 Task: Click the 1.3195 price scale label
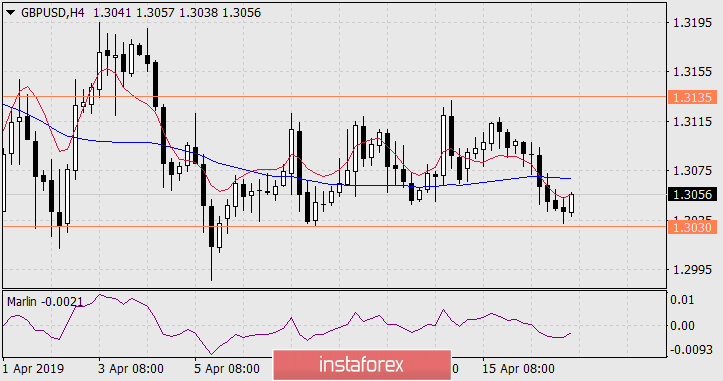click(x=693, y=23)
